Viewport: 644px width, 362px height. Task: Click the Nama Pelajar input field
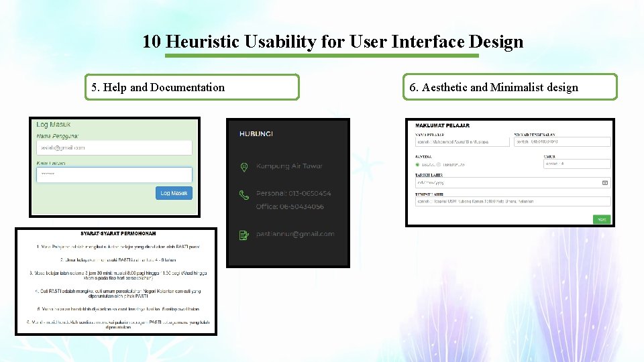[x=462, y=142]
